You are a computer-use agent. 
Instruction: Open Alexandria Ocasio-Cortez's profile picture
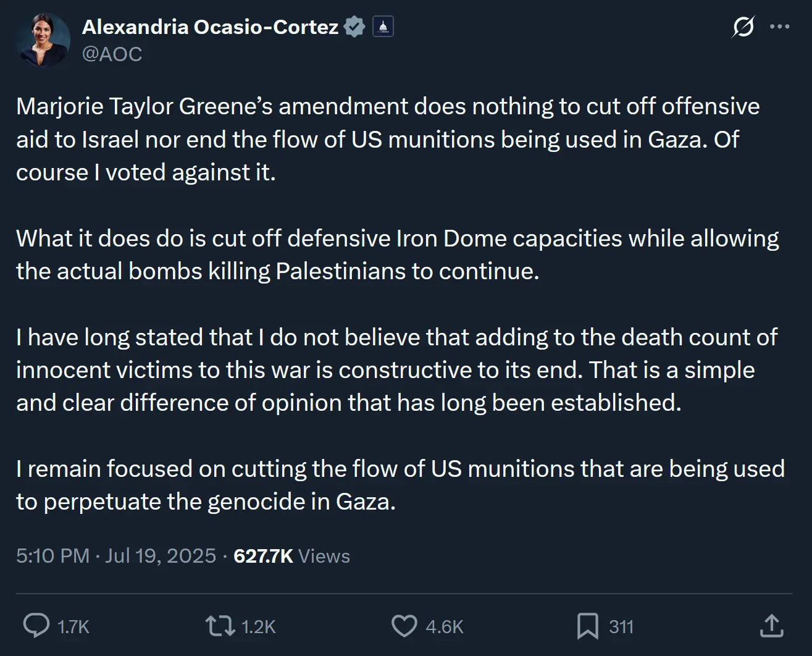coord(43,40)
